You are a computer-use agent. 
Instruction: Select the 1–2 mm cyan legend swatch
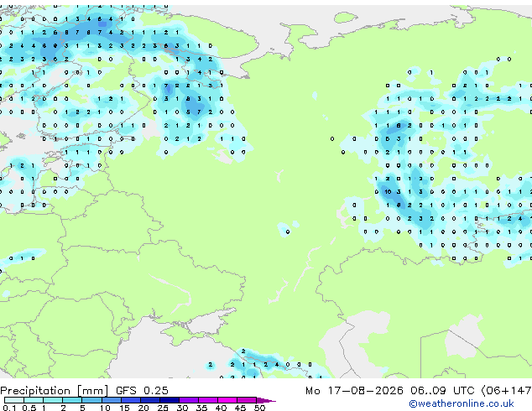53,400
